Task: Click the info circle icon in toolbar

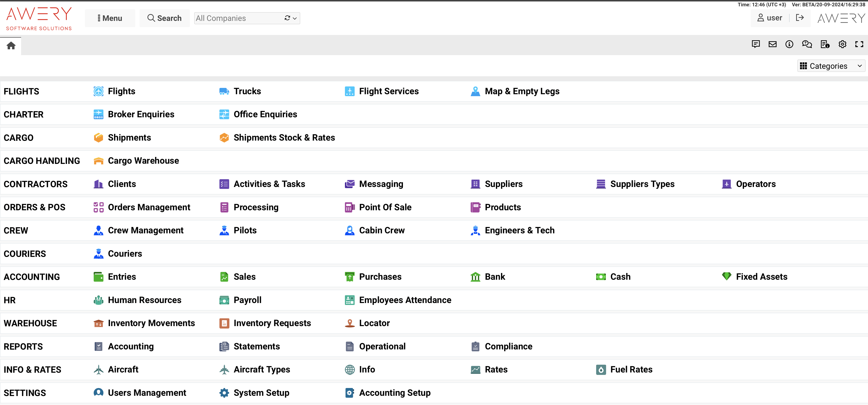Action: point(789,44)
